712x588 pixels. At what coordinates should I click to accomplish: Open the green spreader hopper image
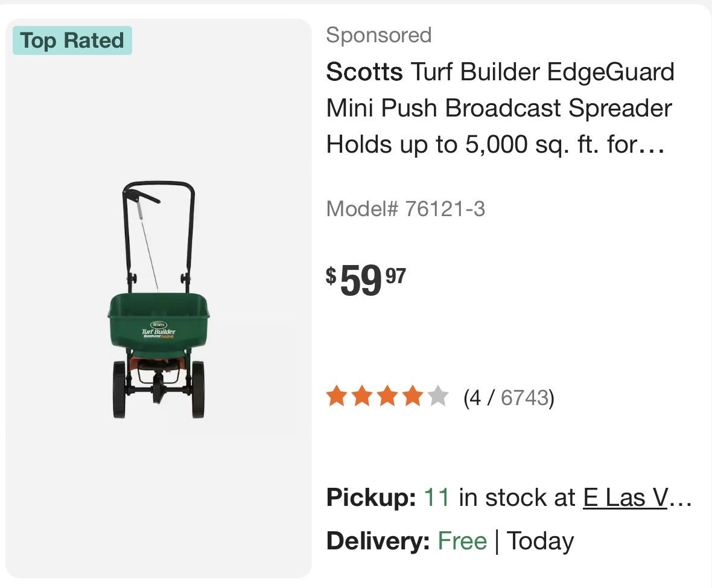pyautogui.click(x=160, y=316)
